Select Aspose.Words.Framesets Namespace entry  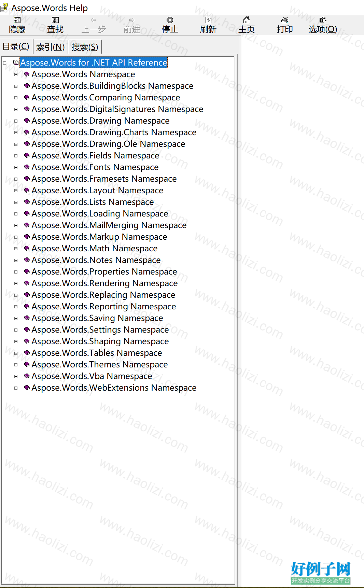[104, 179]
